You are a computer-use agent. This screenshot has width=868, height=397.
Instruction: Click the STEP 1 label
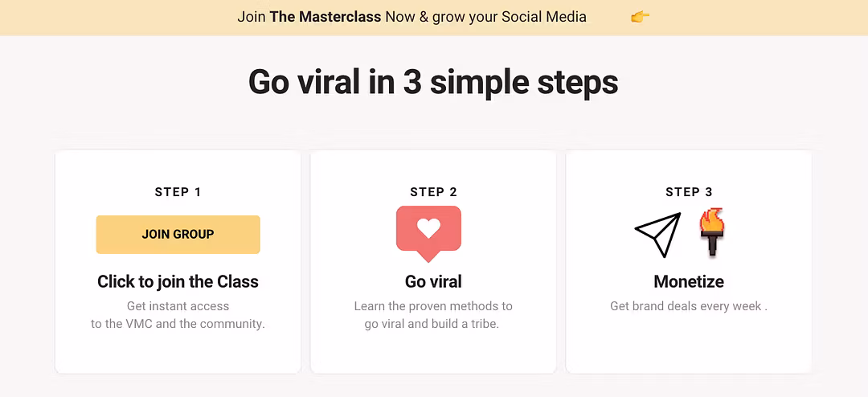tap(178, 192)
